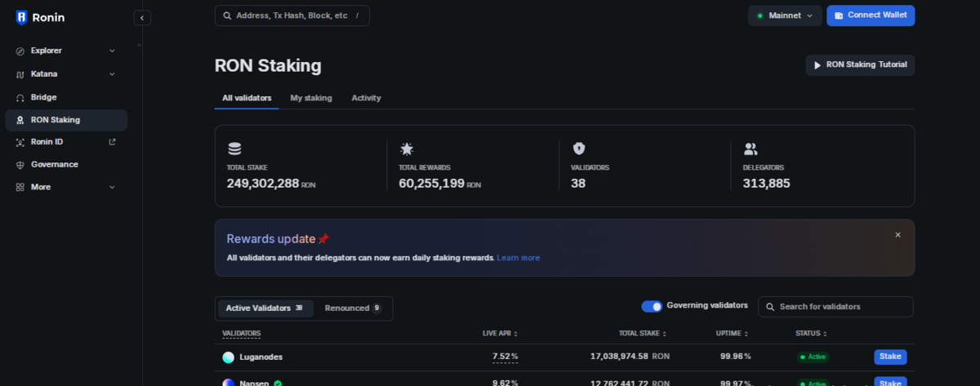Sort by Total Stake column

[643, 334]
